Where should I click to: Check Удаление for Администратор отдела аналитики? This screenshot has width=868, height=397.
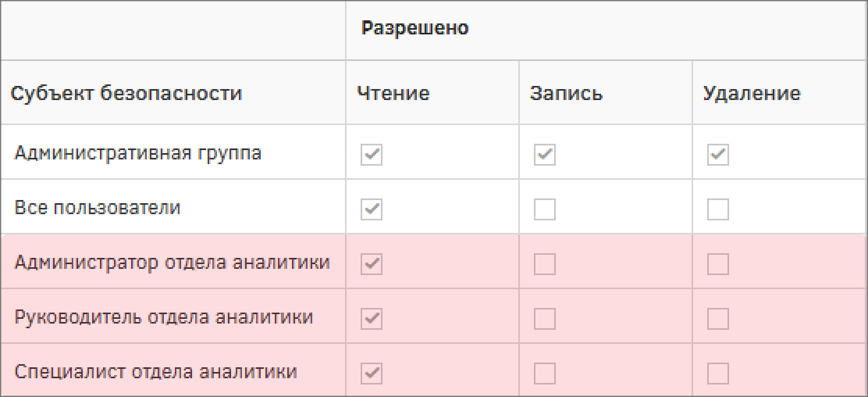(x=718, y=264)
